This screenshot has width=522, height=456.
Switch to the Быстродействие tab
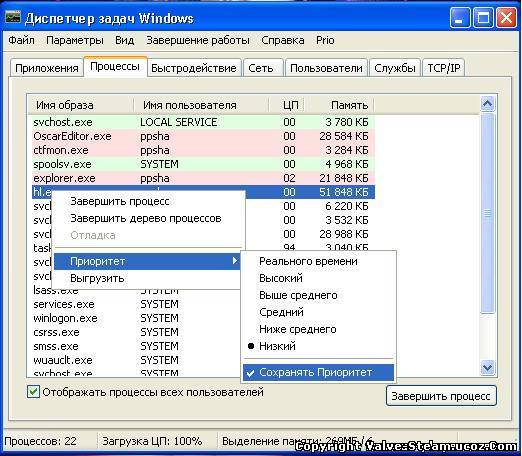coord(194,68)
